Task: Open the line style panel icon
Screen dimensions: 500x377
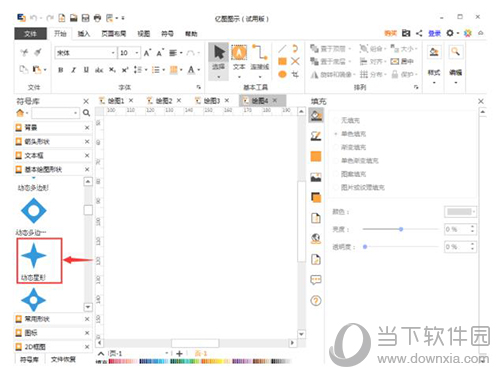Action: point(316,136)
